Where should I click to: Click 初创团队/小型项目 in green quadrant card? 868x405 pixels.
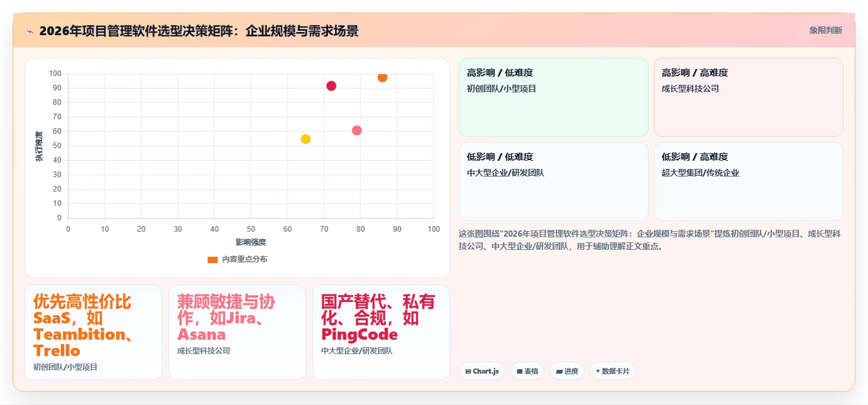[502, 89]
